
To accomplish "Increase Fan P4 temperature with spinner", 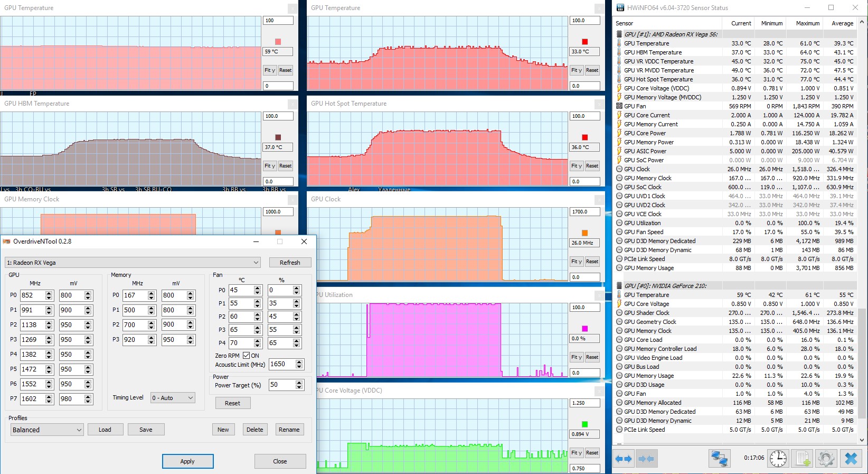I will point(258,341).
